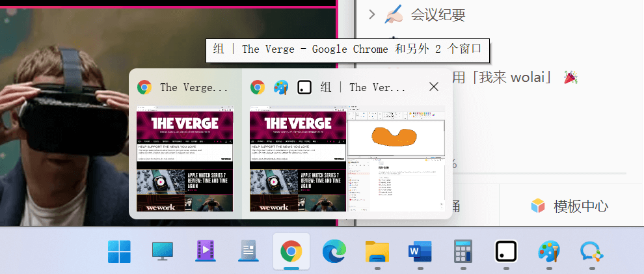Click the Google Chrome taskbar icon
The width and height of the screenshot is (644, 274).
click(291, 251)
